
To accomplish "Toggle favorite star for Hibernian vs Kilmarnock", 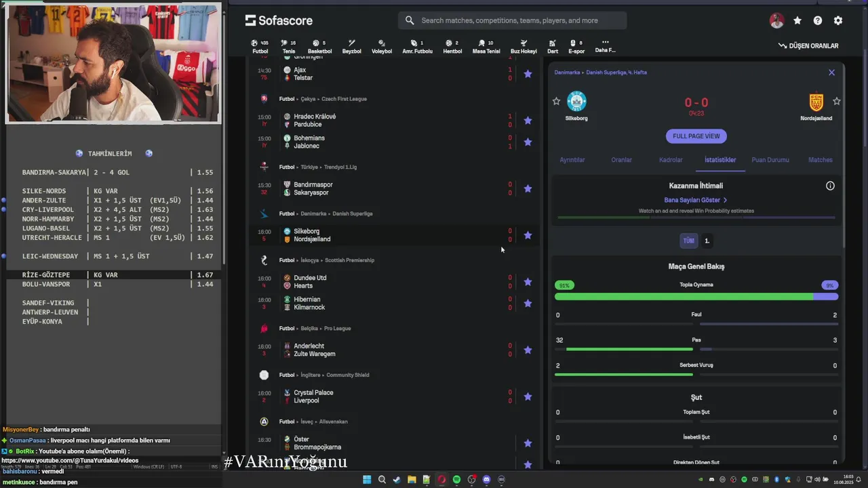I will tap(528, 304).
